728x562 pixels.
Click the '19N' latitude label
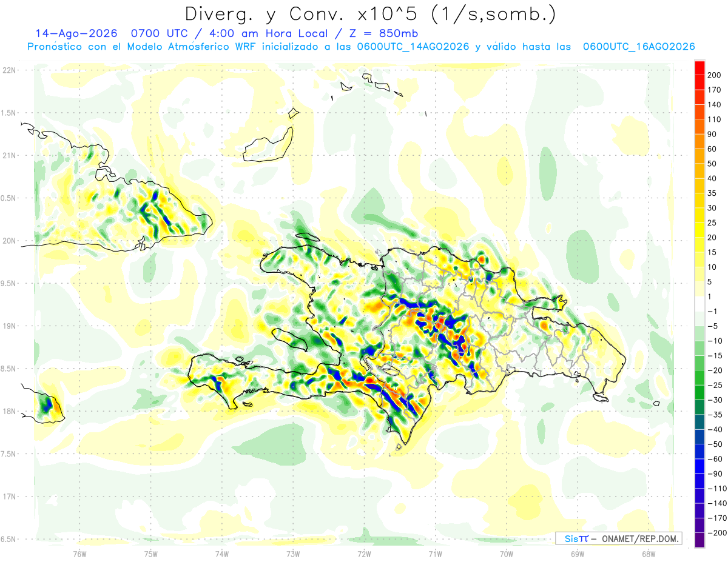[9, 326]
